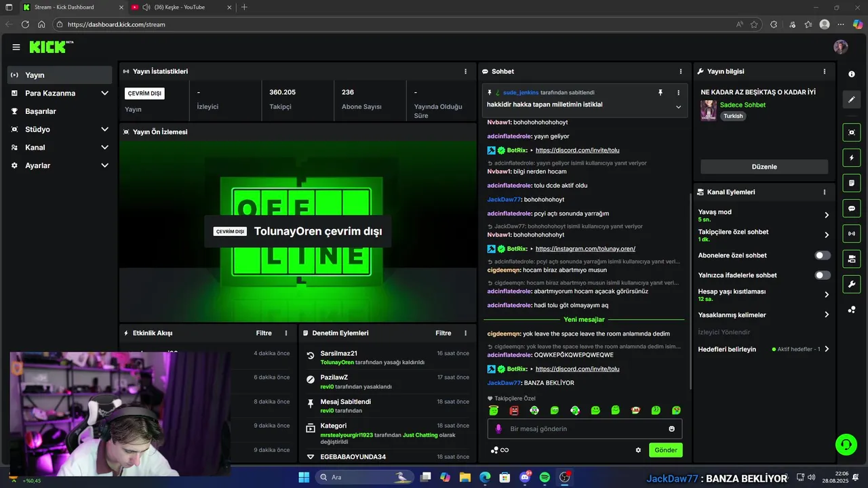868x488 pixels.
Task: Click the pencil edit icon in right sidebar
Action: click(852, 100)
